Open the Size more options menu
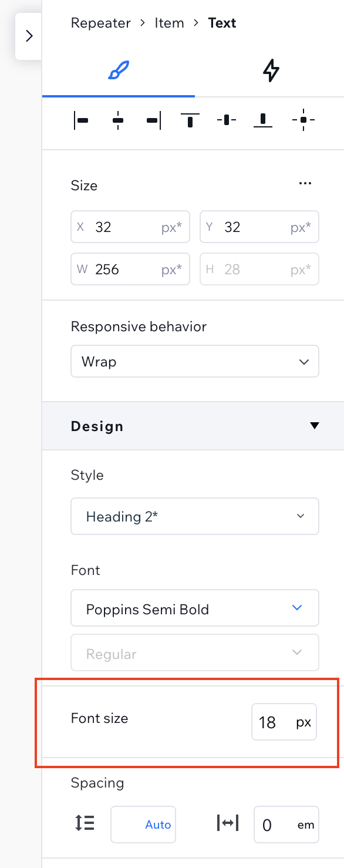 click(305, 183)
